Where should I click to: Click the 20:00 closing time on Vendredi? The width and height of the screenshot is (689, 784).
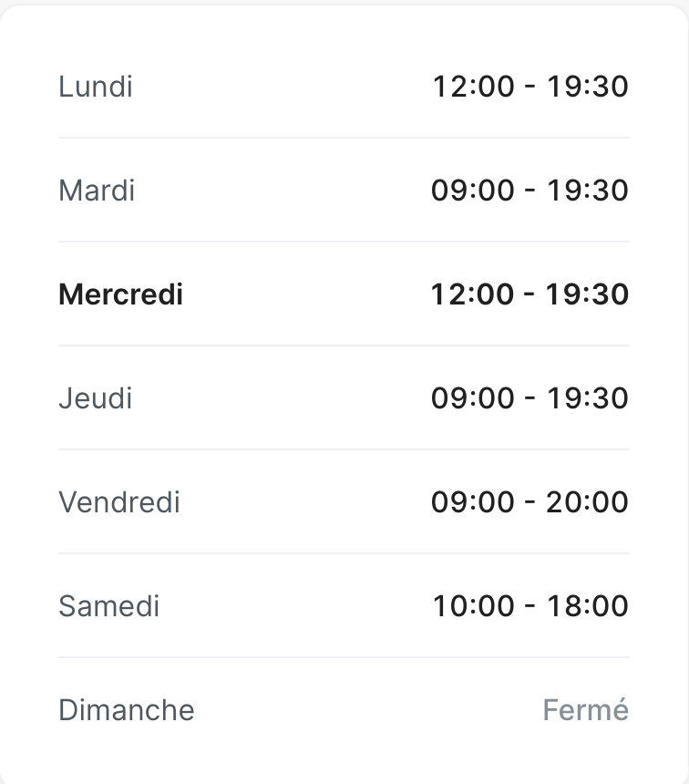click(587, 502)
